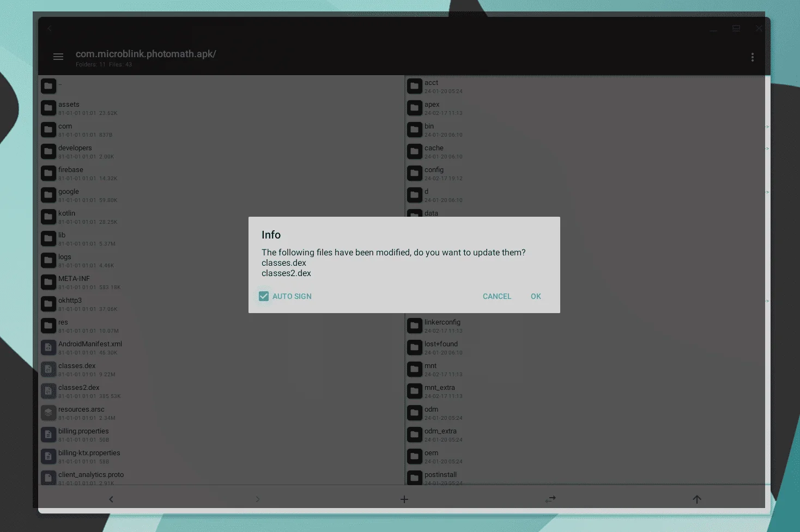Open the firebase folder icon
This screenshot has width=800, height=532.
49,173
